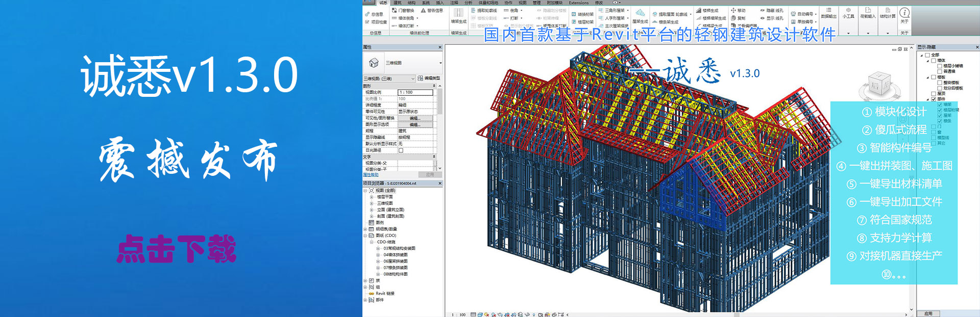
Task: Switch to the 注释 ribbon tab
Action: 454,3
